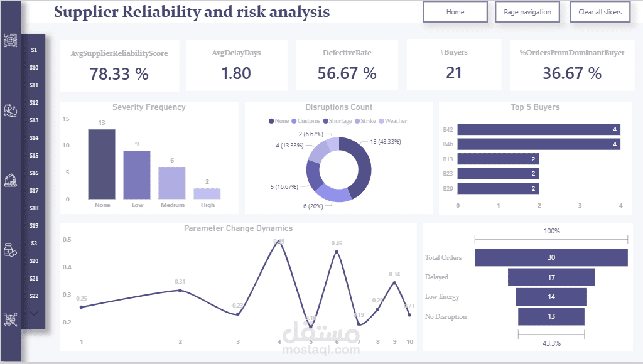The width and height of the screenshot is (643, 364).
Task: Select the High severity bar
Action: (207, 194)
